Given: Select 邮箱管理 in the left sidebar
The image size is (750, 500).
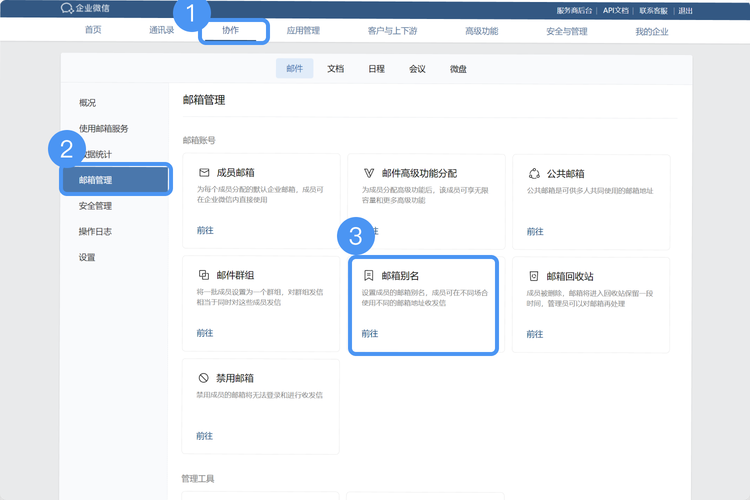Looking at the screenshot, I should [x=96, y=180].
